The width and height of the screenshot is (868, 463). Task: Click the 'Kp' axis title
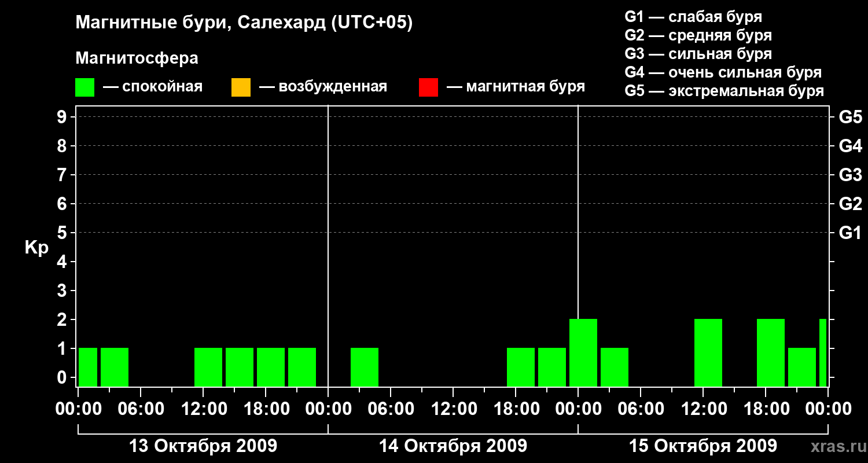coord(36,248)
